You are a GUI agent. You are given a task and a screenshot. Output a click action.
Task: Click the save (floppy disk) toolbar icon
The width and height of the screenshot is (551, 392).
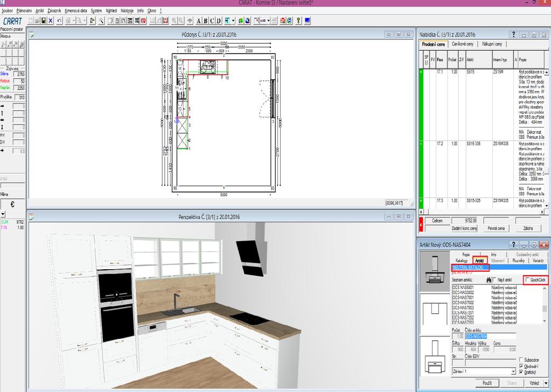click(x=43, y=20)
